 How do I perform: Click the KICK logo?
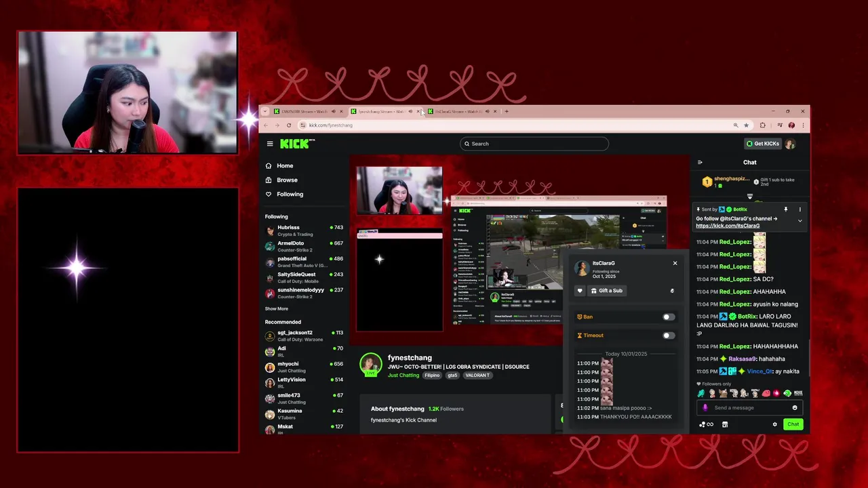tap(297, 144)
